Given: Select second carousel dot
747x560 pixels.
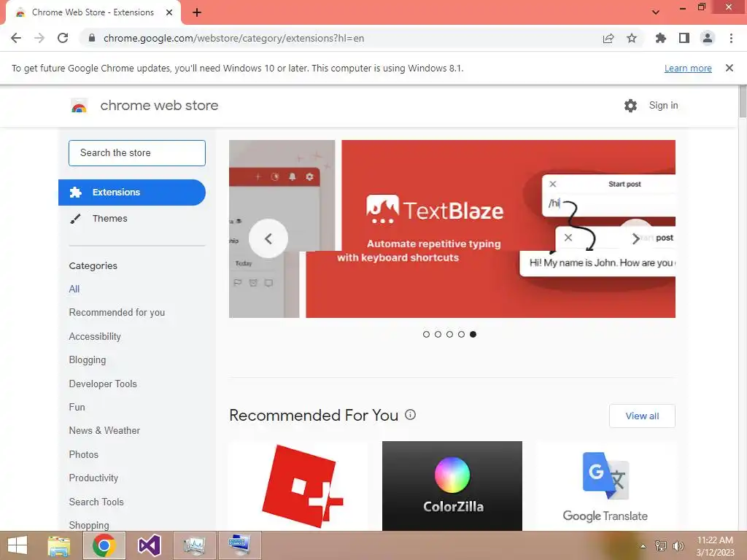Looking at the screenshot, I should 438,334.
